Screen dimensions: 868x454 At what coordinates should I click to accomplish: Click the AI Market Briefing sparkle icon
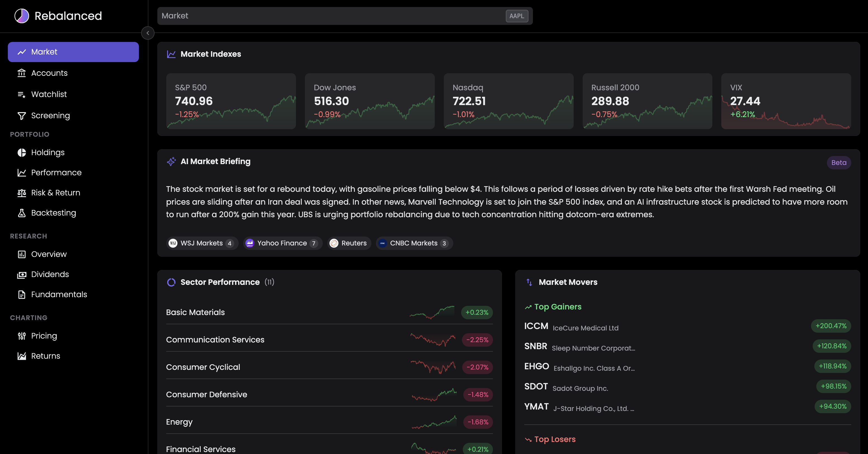tap(171, 162)
